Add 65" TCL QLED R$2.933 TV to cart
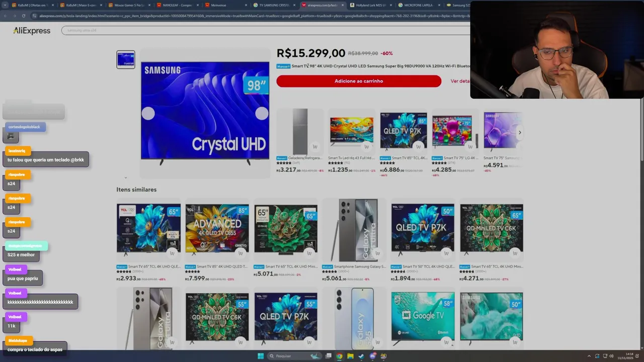 172,253
